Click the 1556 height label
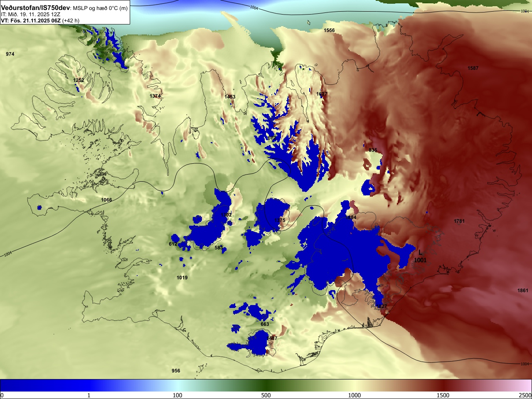 point(329,30)
